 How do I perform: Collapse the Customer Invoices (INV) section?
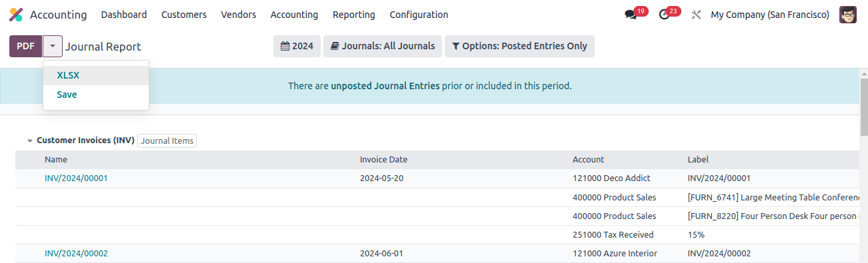(30, 140)
